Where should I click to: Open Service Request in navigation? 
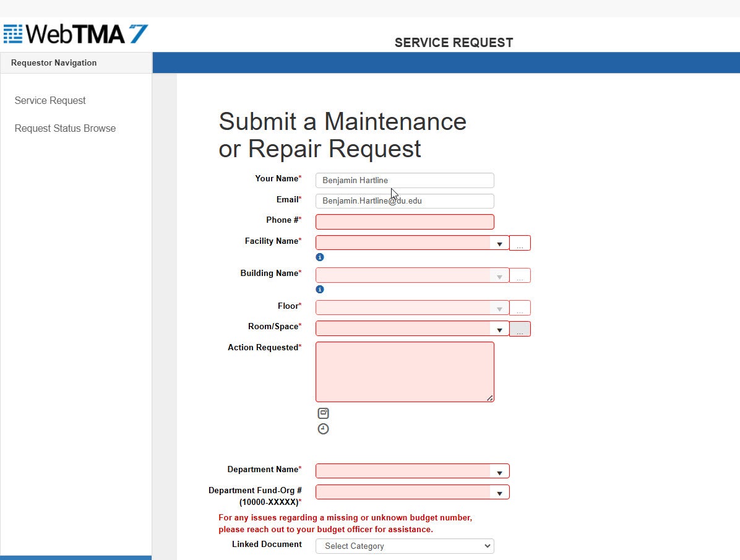[x=50, y=100]
